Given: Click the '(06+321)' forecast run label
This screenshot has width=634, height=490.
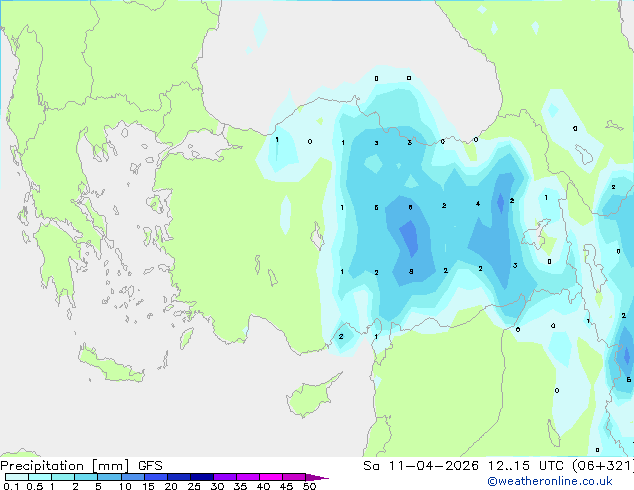Looking at the screenshot, I should (603, 466).
